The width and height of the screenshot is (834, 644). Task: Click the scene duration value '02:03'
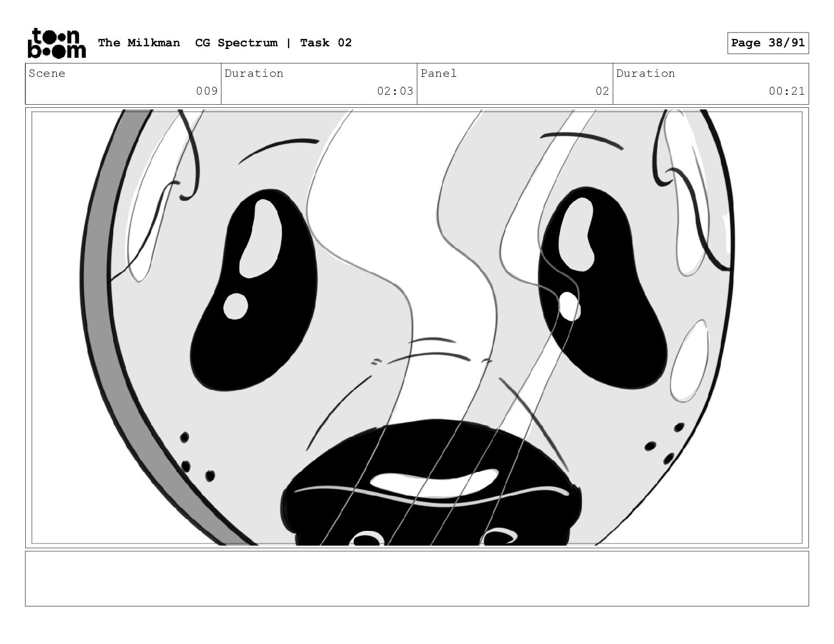tap(395, 91)
